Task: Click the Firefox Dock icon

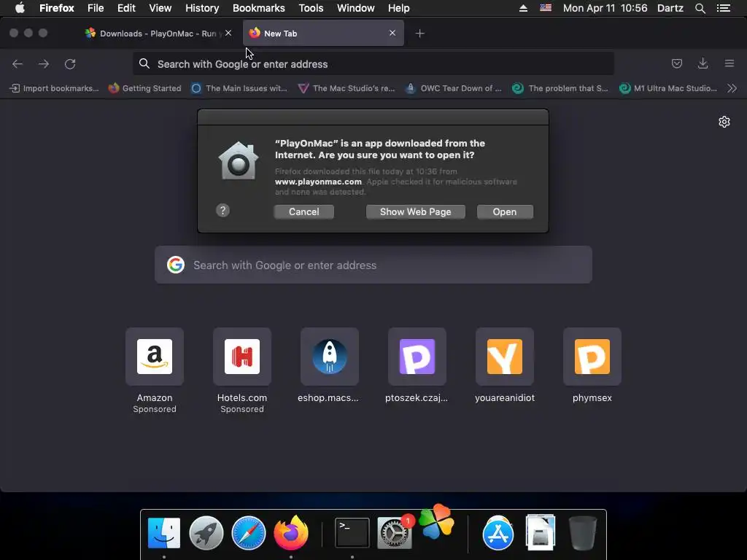Action: click(290, 532)
